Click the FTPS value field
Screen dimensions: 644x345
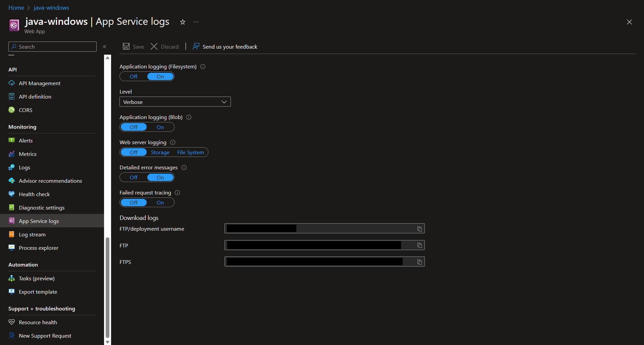click(x=325, y=262)
